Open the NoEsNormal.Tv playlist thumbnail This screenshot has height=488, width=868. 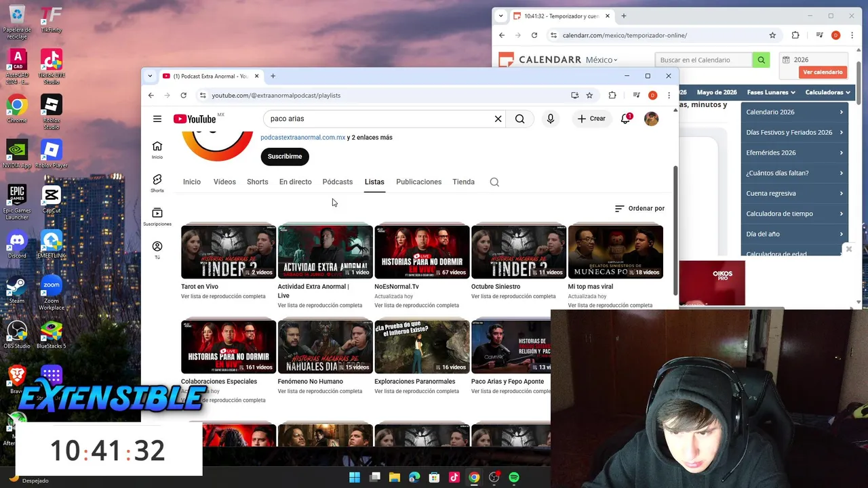click(x=422, y=251)
